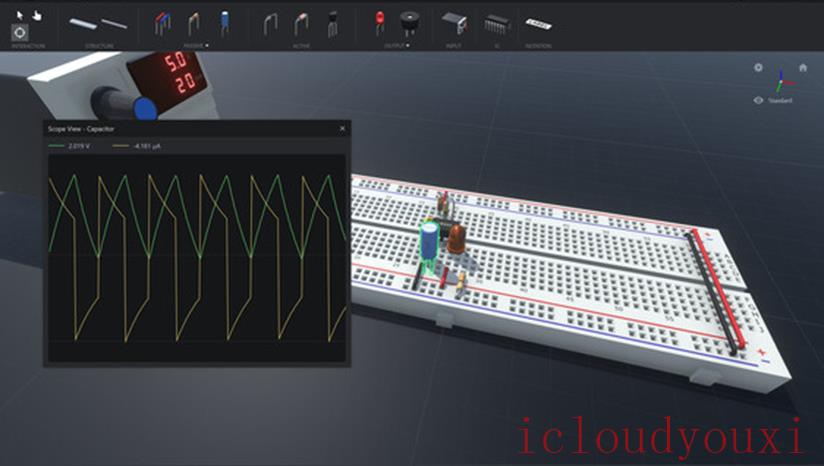824x466 pixels.
Task: Select the arrow pointer interaction tool
Action: (19, 15)
